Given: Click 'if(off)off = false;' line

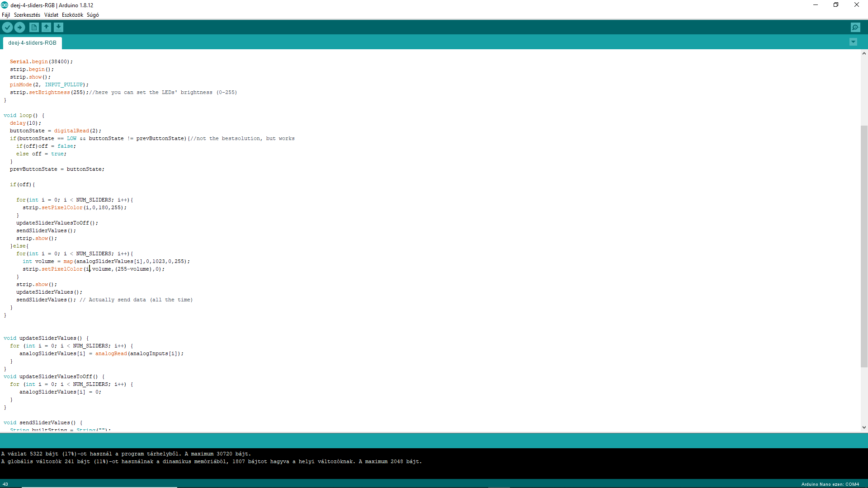Looking at the screenshot, I should [x=46, y=146].
